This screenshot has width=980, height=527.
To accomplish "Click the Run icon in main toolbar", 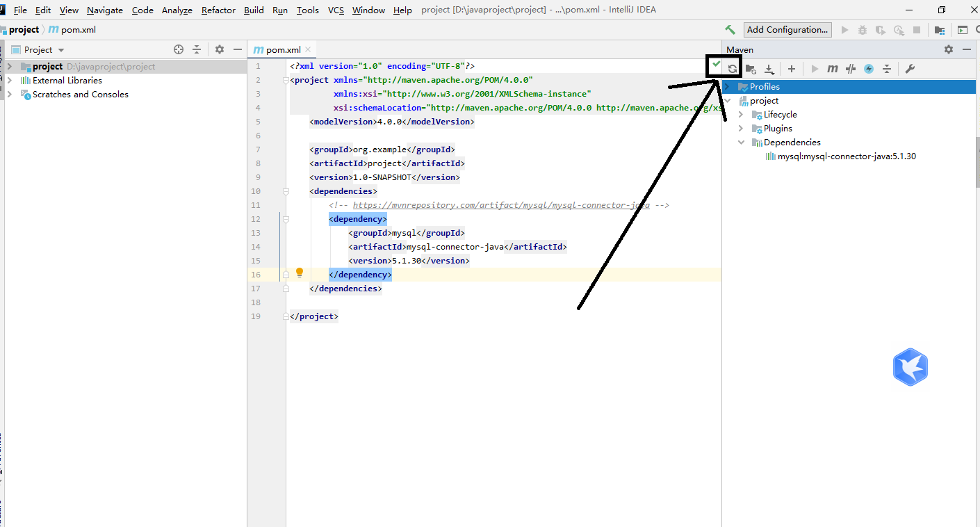I will pos(845,30).
